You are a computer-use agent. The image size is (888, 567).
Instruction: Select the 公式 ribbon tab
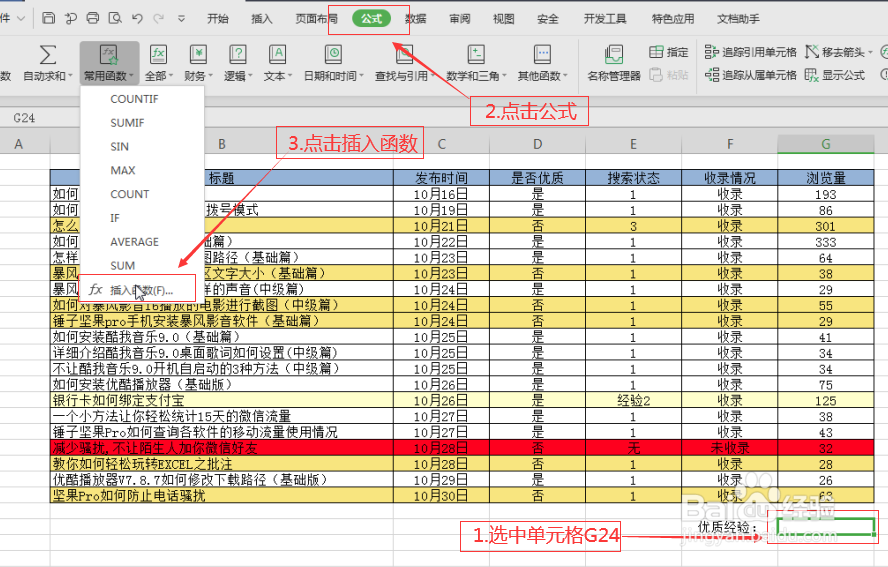point(372,19)
